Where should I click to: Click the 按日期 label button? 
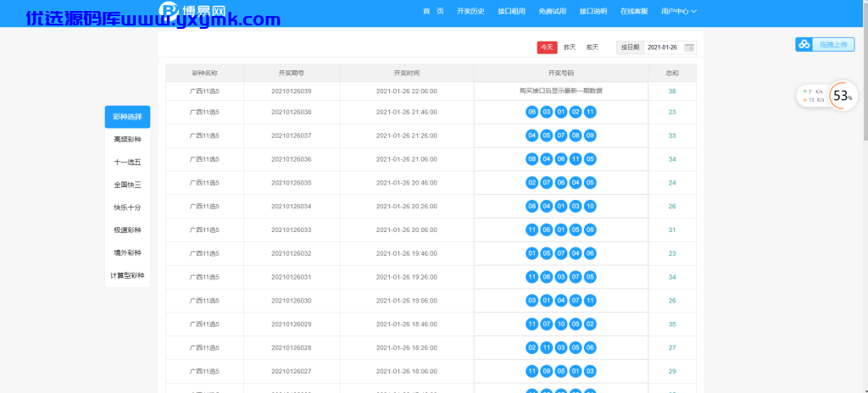(630, 47)
